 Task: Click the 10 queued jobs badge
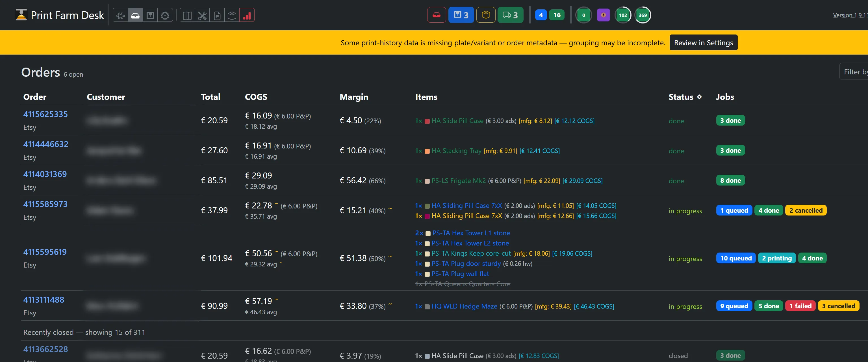(x=735, y=258)
